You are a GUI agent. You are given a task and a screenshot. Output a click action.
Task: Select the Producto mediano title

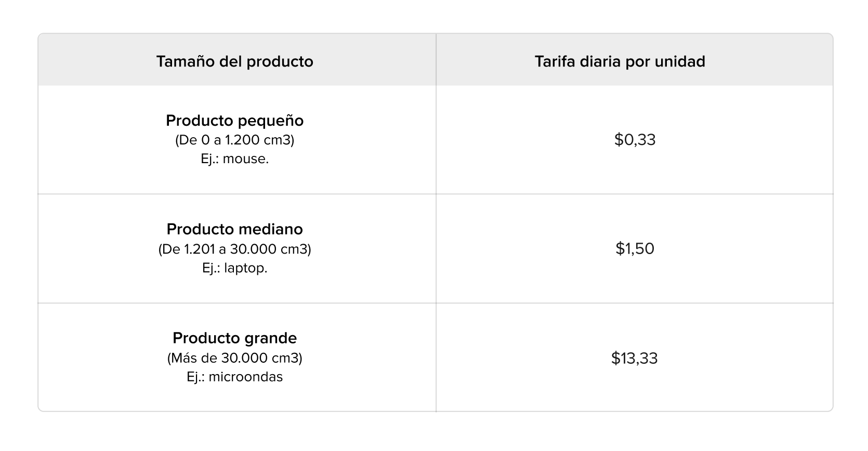click(x=235, y=229)
